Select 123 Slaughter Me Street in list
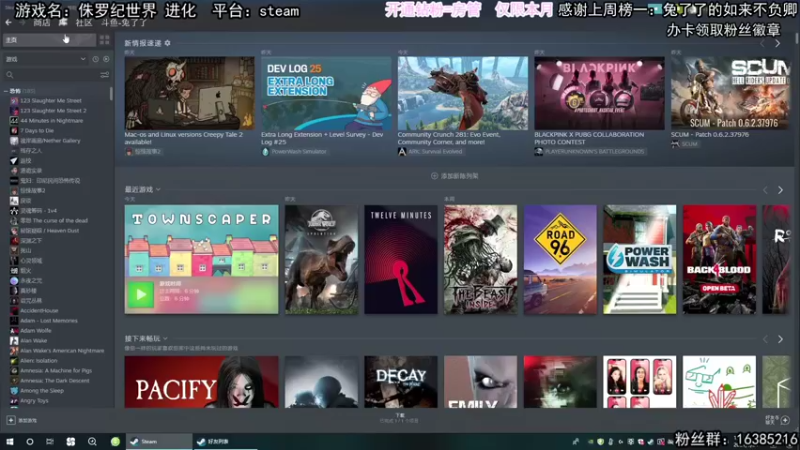This screenshot has width=800, height=450. coord(51,101)
